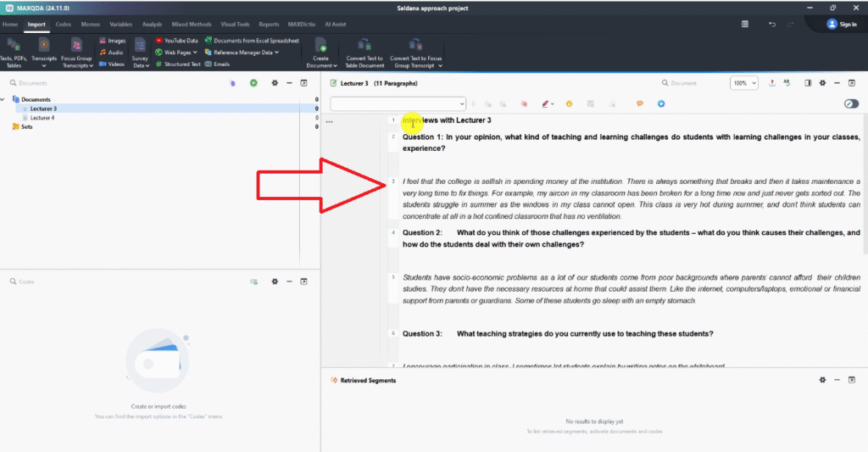The image size is (868, 452).
Task: Open the code selection dropdown box
Action: [x=398, y=103]
